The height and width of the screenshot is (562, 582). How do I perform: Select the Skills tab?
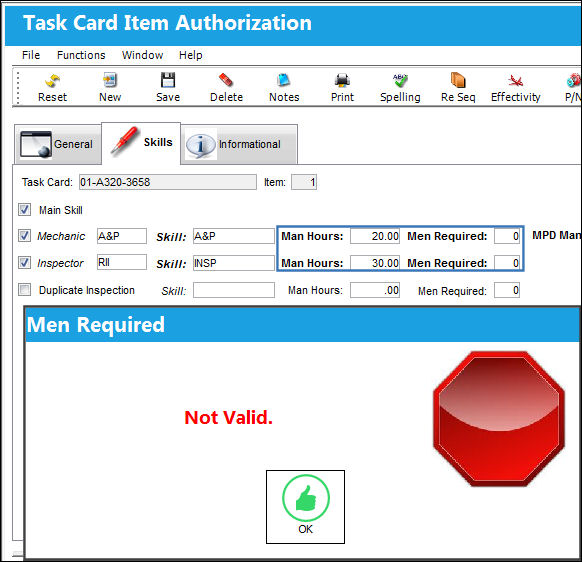(141, 143)
